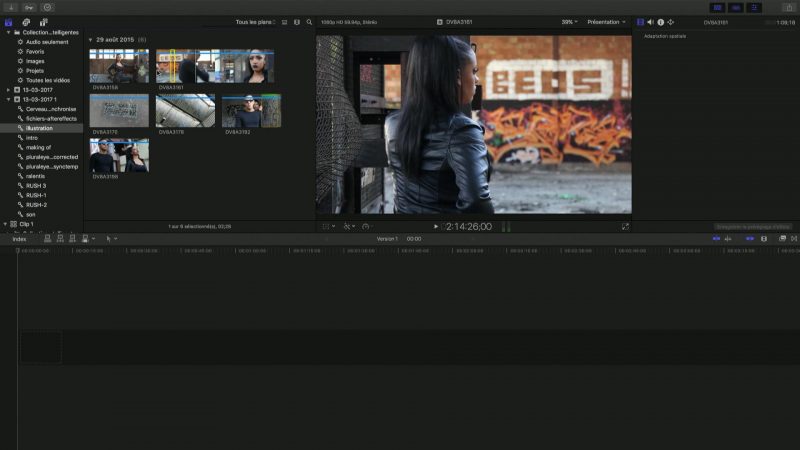The image size is (800, 450).
Task: Select Projets smart collection
Action: tap(34, 70)
